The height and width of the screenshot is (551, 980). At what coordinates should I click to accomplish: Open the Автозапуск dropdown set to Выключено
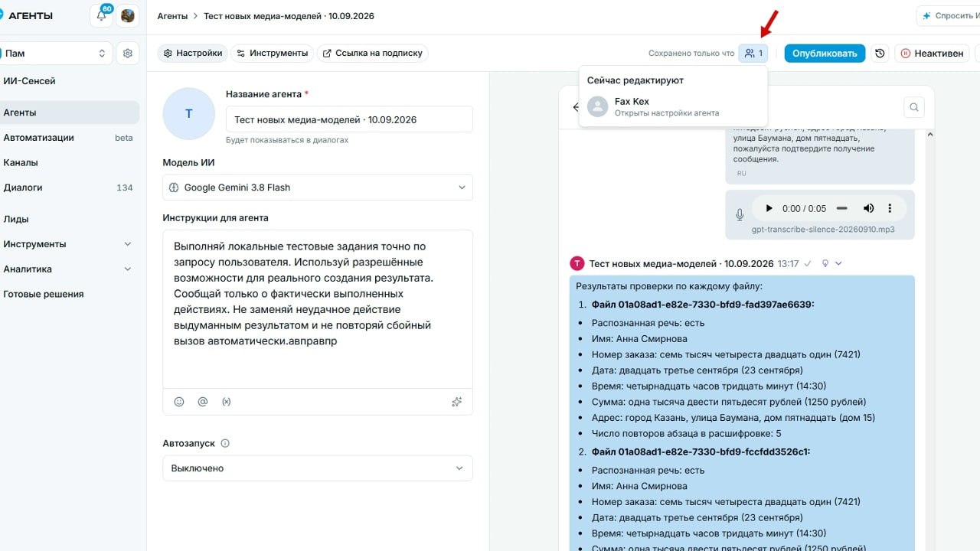pos(318,468)
